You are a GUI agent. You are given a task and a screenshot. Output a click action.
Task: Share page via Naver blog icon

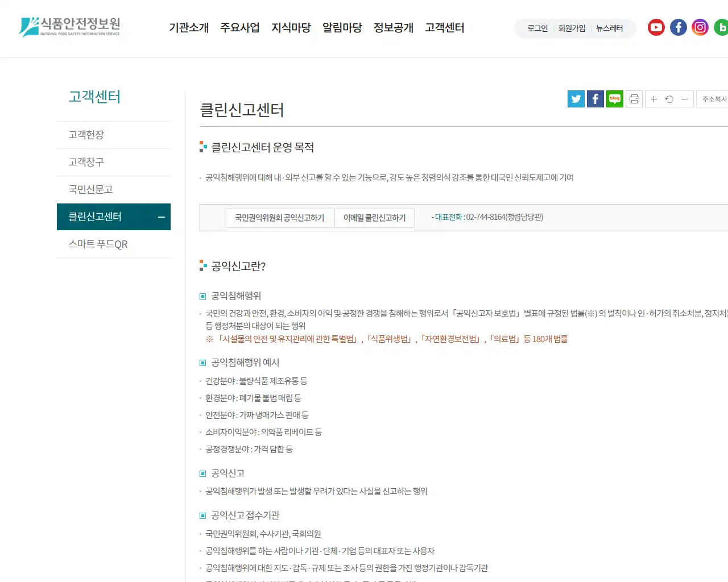(615, 99)
